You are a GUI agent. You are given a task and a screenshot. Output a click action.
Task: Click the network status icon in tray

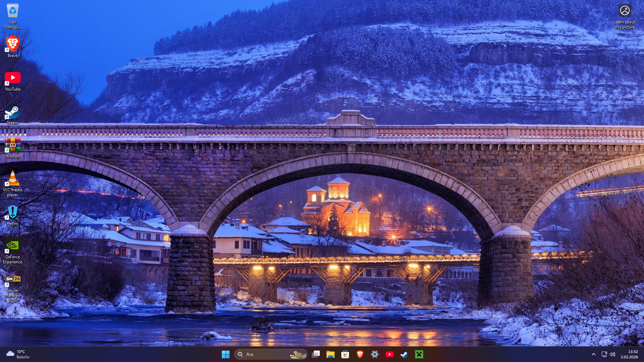tap(604, 354)
